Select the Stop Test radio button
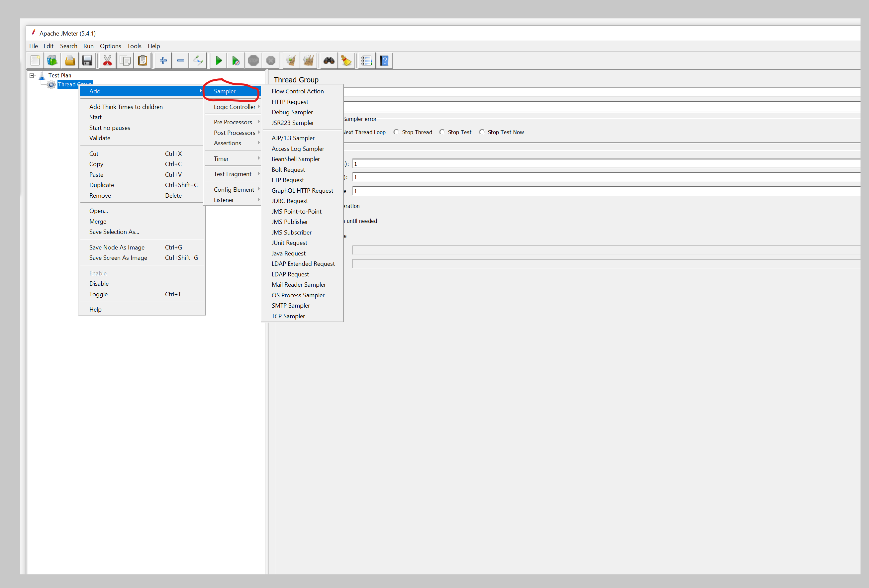 coord(442,132)
